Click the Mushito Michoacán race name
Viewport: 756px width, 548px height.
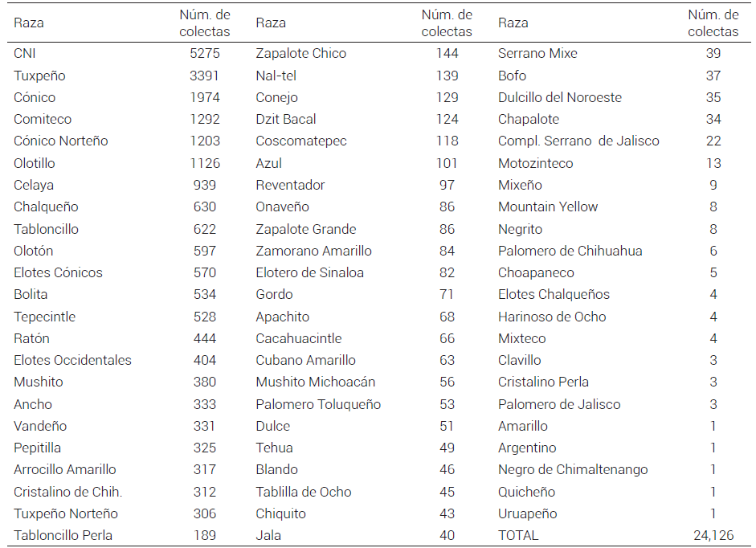315,382
